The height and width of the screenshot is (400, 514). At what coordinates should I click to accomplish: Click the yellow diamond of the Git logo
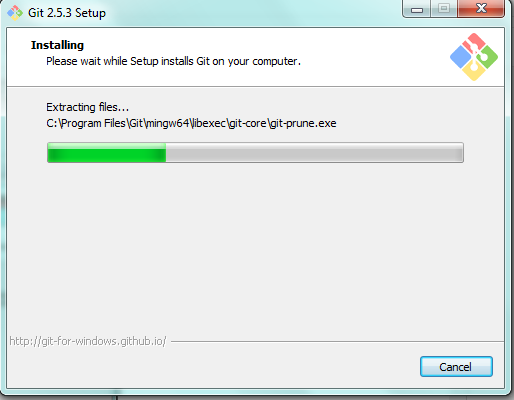tap(474, 70)
